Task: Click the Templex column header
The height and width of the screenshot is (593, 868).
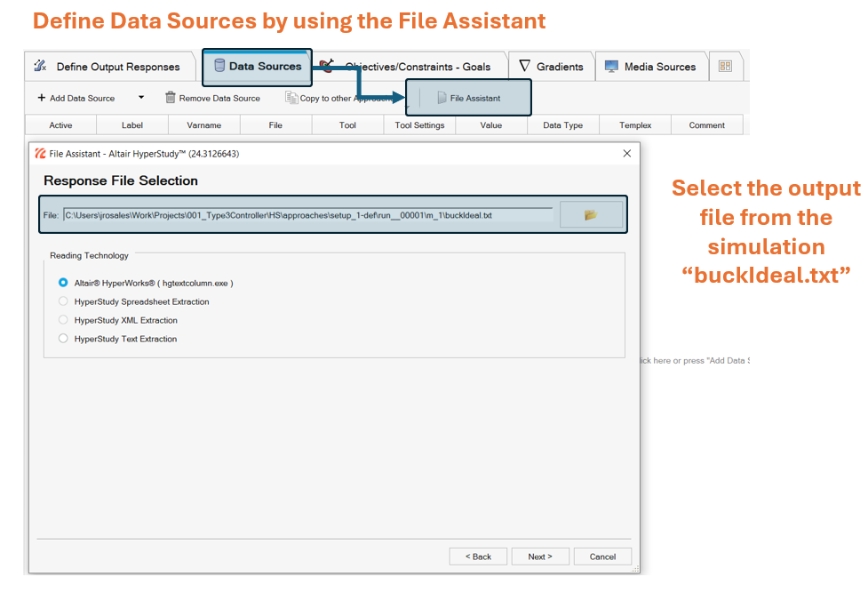Action: point(635,125)
